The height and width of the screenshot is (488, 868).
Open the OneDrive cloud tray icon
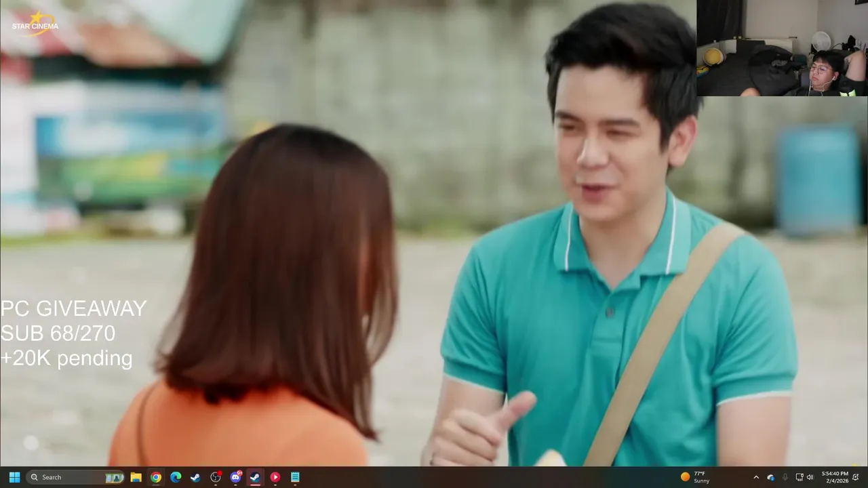770,477
